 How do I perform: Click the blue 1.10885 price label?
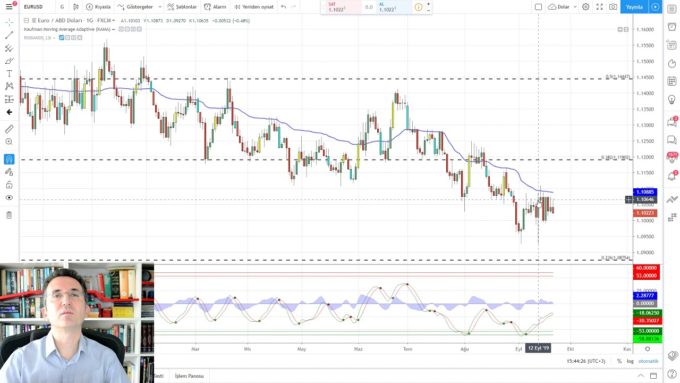[x=645, y=192]
